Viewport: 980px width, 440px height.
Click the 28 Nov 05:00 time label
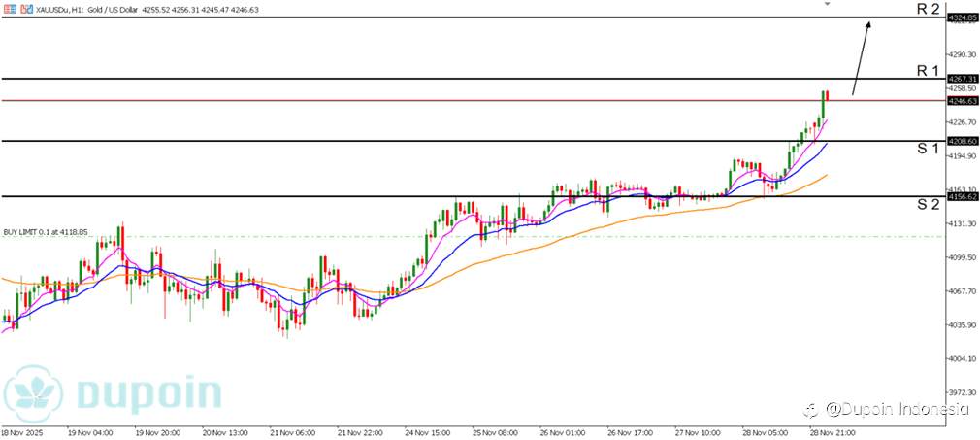765,432
